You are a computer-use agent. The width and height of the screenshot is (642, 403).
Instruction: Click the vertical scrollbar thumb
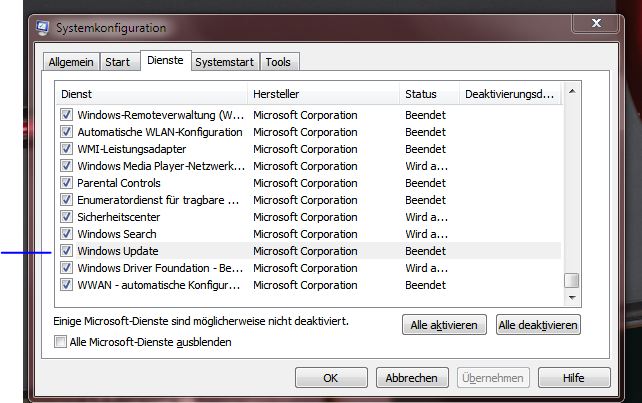coord(572,281)
